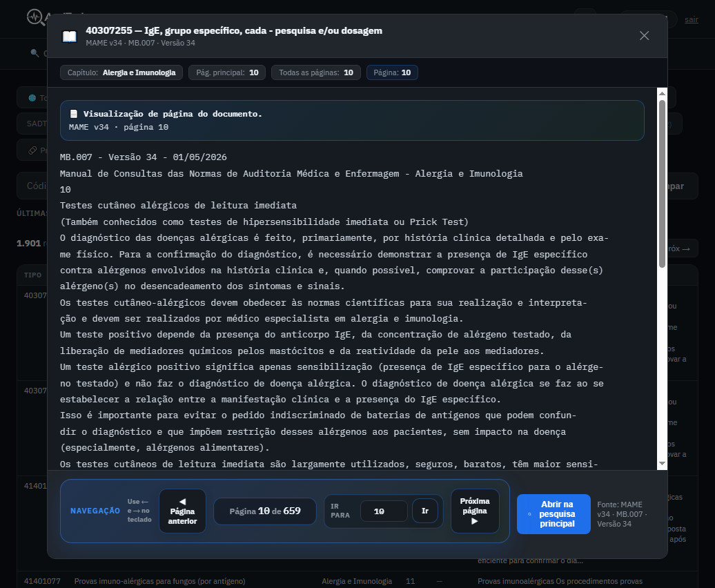Click the globe icon in background filter
The height and width of the screenshot is (588, 715).
(32, 97)
